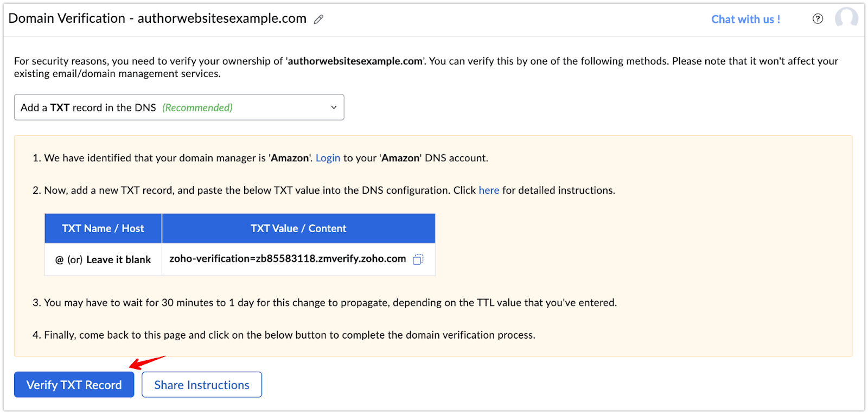Click step 4 completion instruction text
Image resolution: width=868 pixels, height=414 pixels.
point(284,335)
